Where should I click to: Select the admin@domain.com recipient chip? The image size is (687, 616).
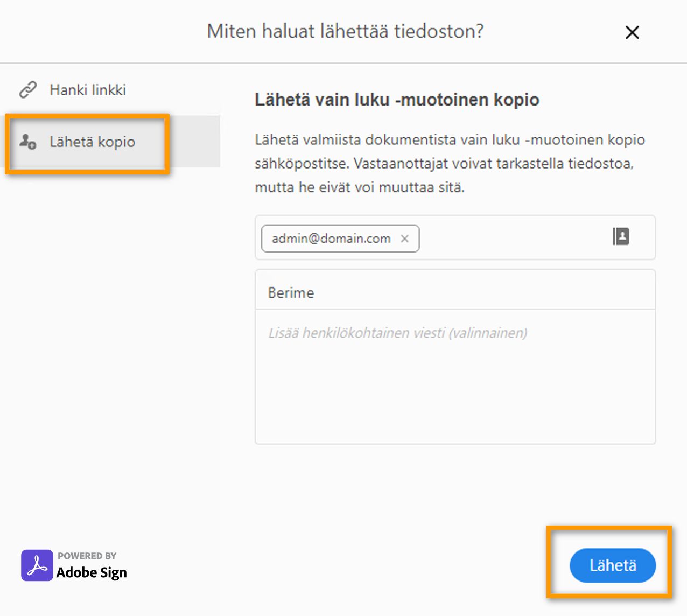click(331, 239)
